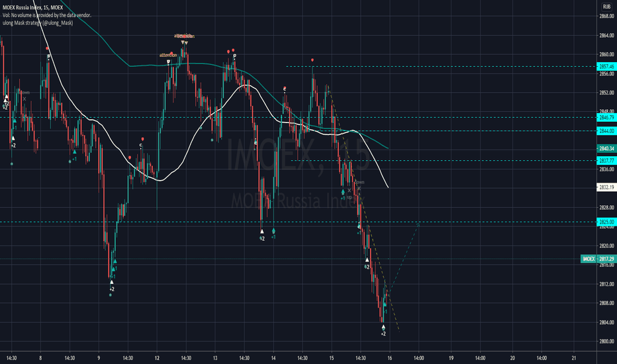Image resolution: width=617 pixels, height=364 pixels.
Task: Click date label 21 on the time axis
Action: tap(574, 358)
